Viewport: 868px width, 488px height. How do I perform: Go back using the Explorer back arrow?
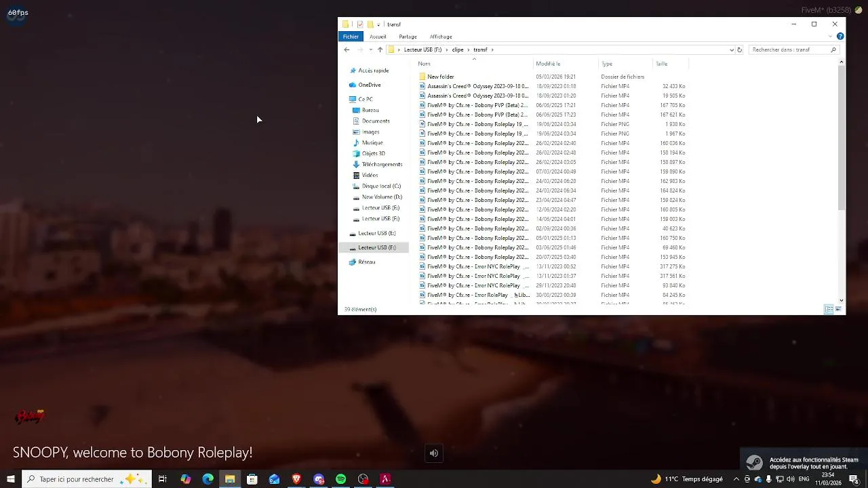(x=347, y=49)
